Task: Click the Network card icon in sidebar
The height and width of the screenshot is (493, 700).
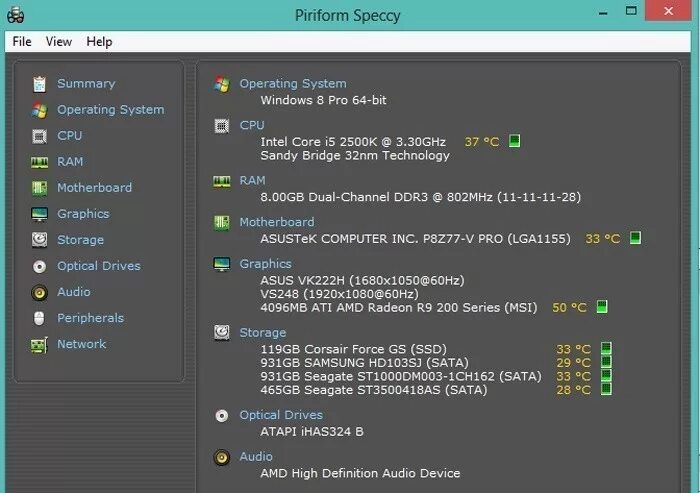Action: [x=39, y=345]
